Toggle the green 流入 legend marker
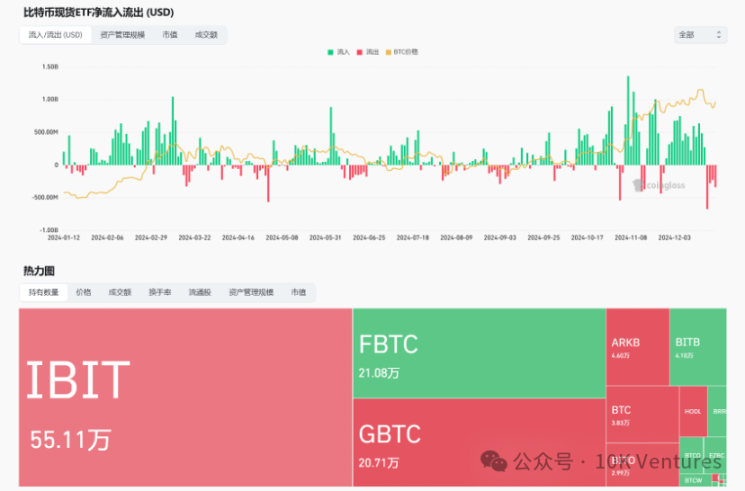Image resolution: width=745 pixels, height=491 pixels. tap(329, 51)
